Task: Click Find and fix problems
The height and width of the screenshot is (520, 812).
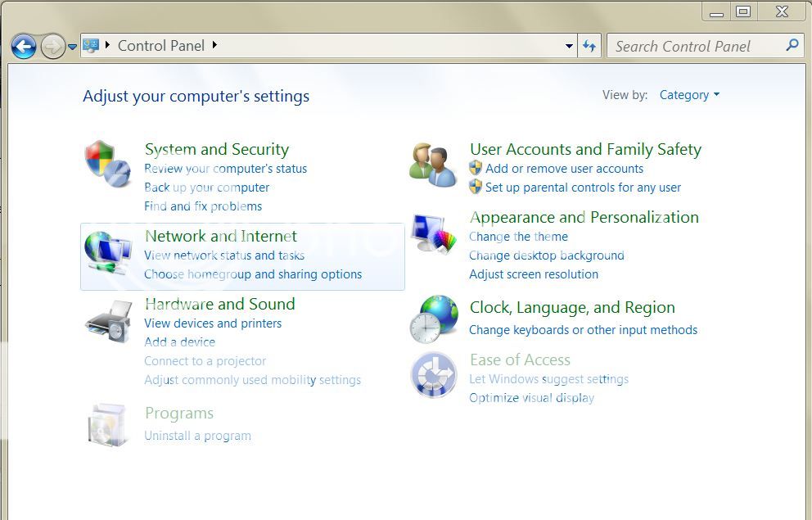Action: [x=203, y=206]
